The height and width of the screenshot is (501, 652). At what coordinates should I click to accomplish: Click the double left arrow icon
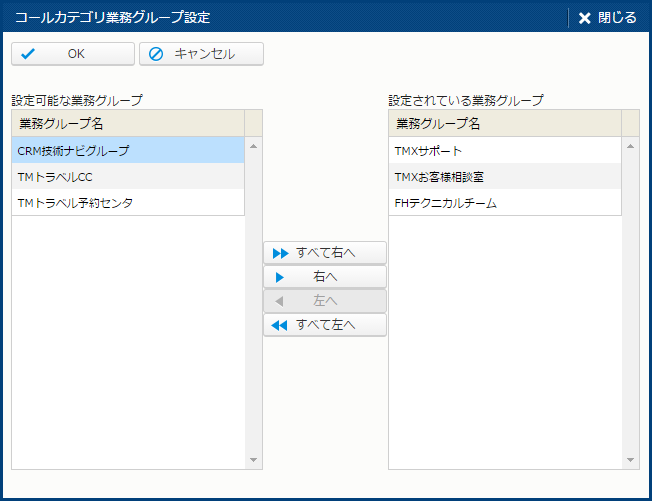tap(280, 325)
